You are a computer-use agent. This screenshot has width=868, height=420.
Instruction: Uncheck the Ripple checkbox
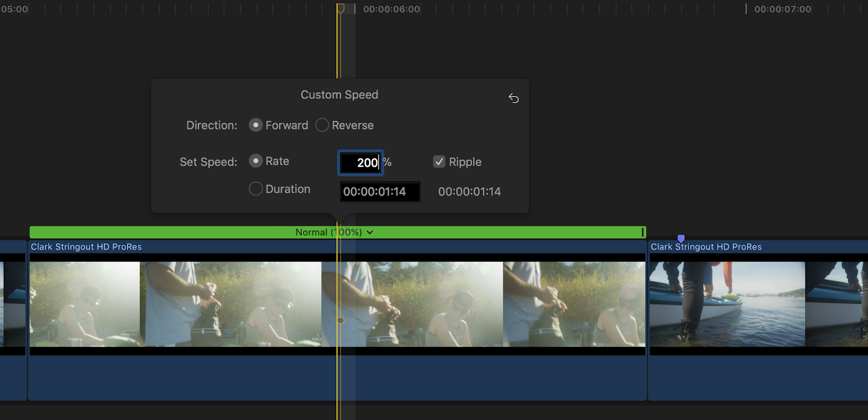click(x=439, y=162)
